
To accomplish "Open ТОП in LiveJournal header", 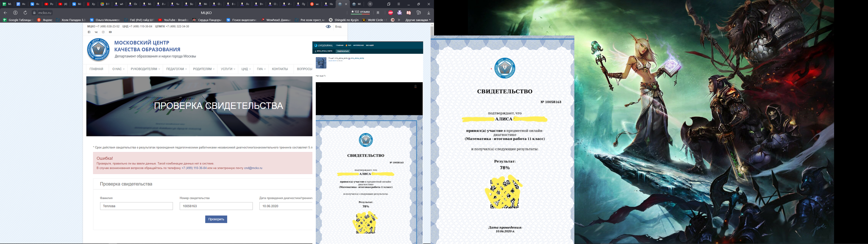I will [x=348, y=45].
